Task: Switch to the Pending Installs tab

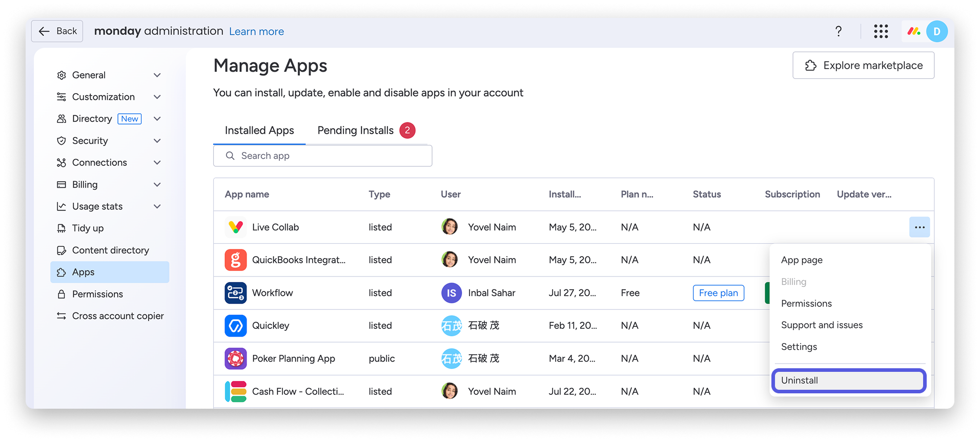Action: (366, 131)
